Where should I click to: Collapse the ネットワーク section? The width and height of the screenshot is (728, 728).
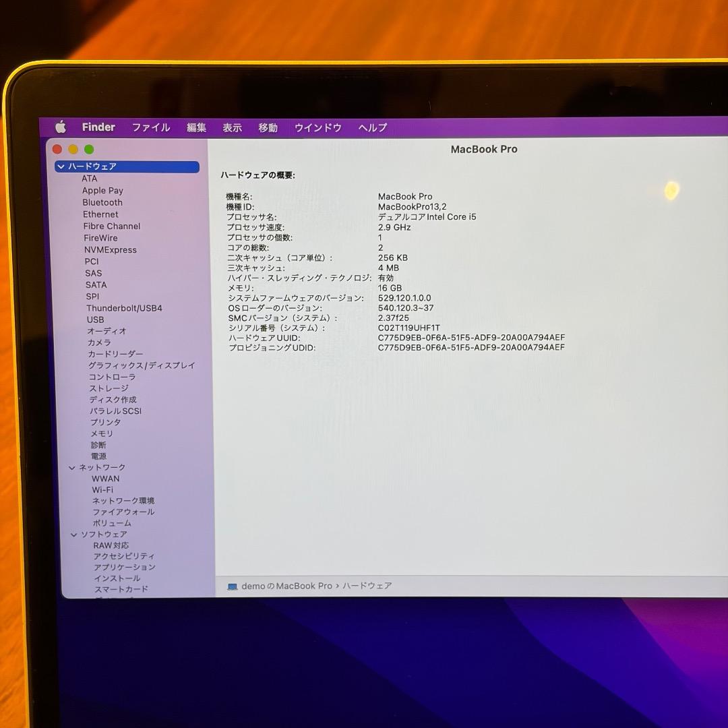(x=71, y=467)
